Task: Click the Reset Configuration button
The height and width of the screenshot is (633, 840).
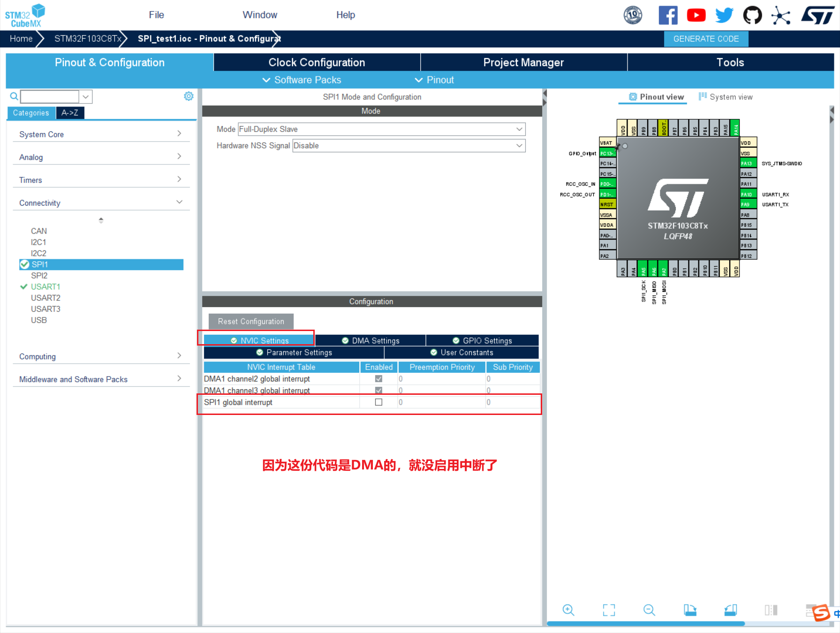Action: tap(251, 321)
